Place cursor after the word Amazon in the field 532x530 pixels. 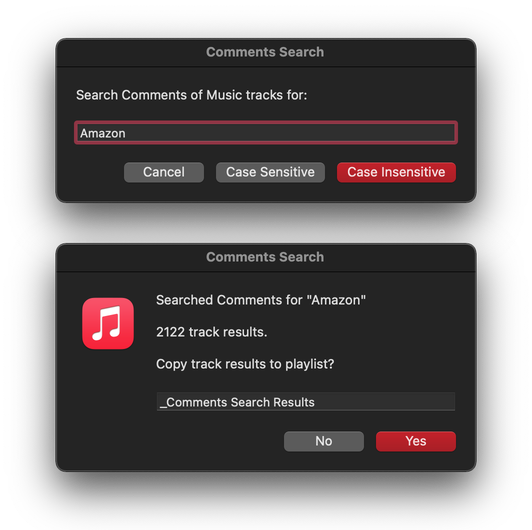[126, 133]
